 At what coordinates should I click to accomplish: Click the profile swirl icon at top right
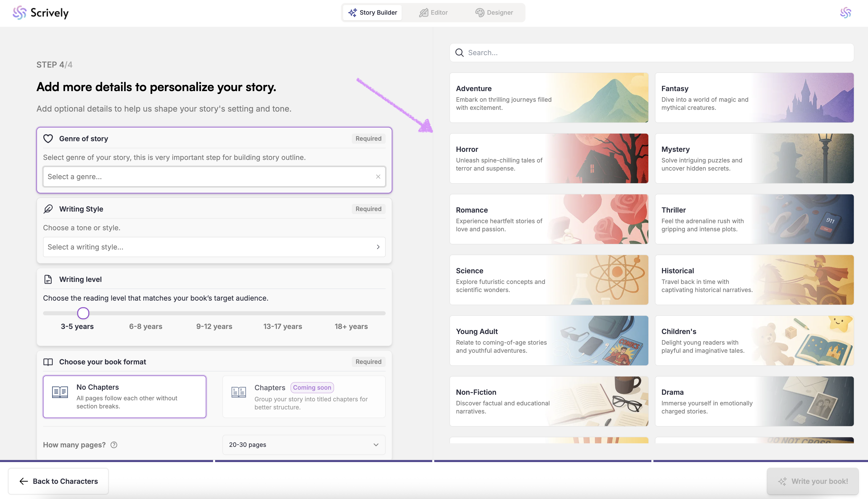tap(845, 13)
